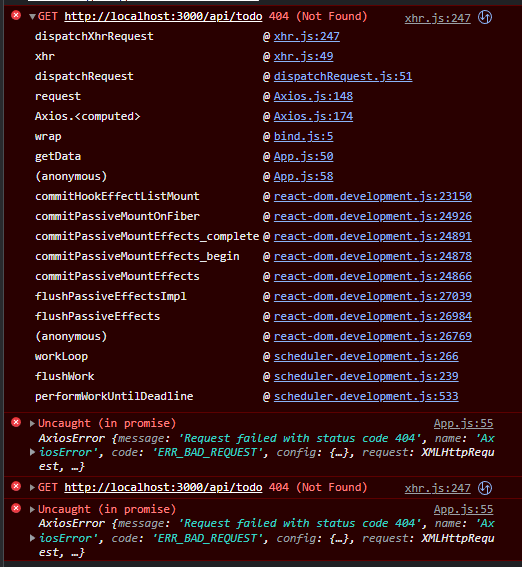Open the bind.js:5 source link
The image size is (522, 567).
pos(303,136)
